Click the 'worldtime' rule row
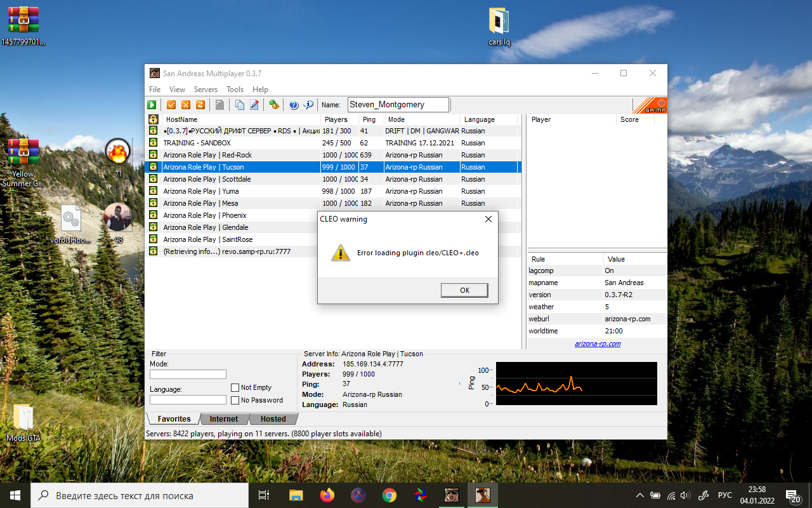Viewport: 812px width, 508px height. (x=597, y=331)
